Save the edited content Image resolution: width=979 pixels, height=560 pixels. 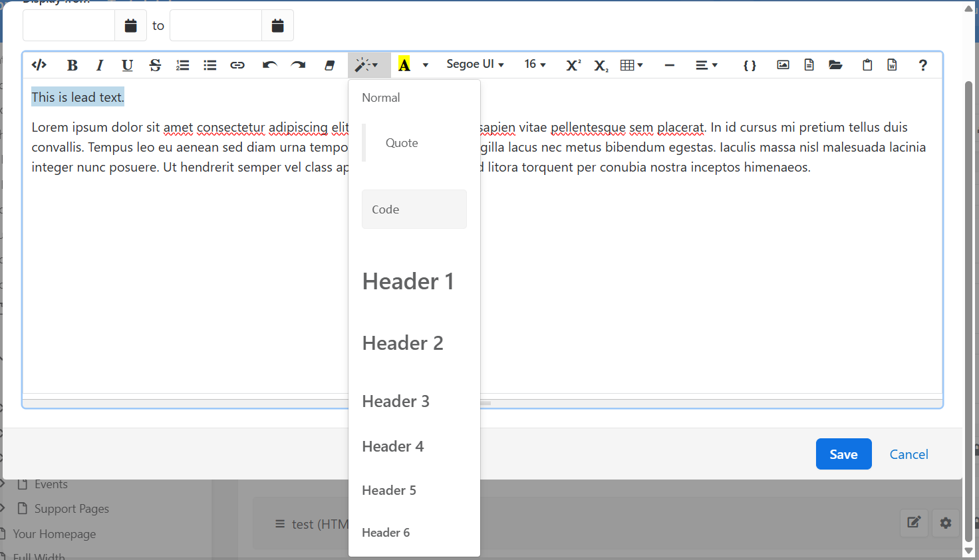coord(843,454)
